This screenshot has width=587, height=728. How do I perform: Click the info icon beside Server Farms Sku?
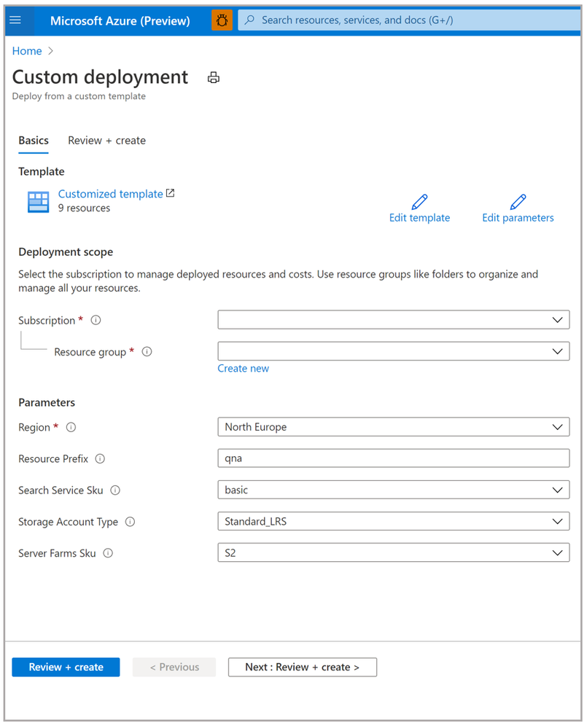(x=108, y=553)
